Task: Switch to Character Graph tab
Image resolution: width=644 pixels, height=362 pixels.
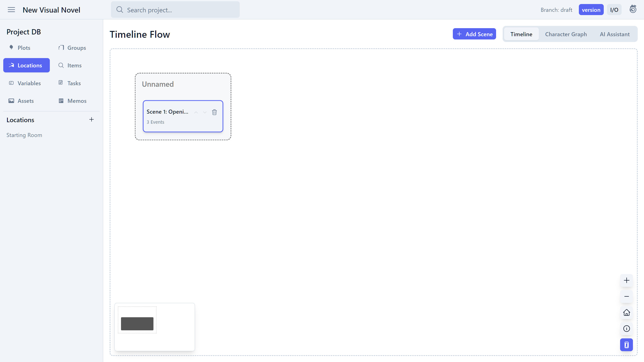Action: point(566,34)
